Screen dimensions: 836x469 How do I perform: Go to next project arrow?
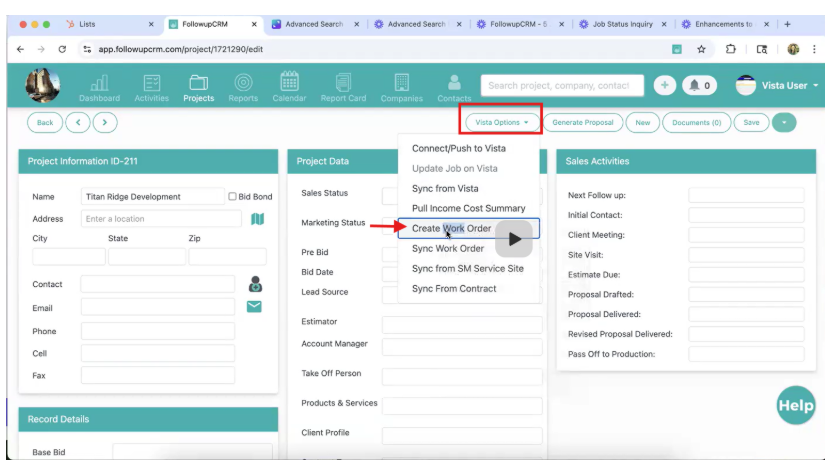click(104, 123)
